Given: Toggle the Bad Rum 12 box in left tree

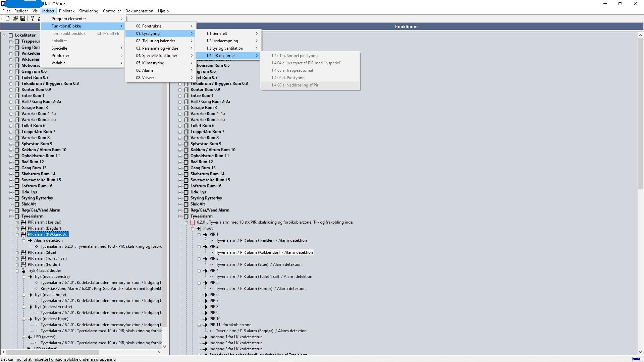Looking at the screenshot, I should coord(17,162).
